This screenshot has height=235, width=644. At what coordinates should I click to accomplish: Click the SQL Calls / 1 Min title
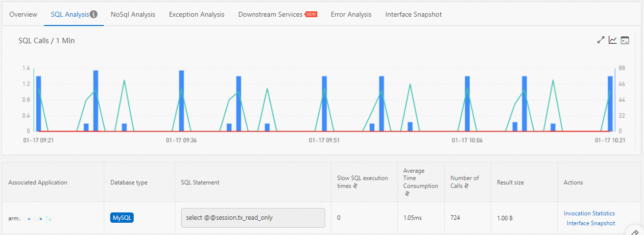47,41
